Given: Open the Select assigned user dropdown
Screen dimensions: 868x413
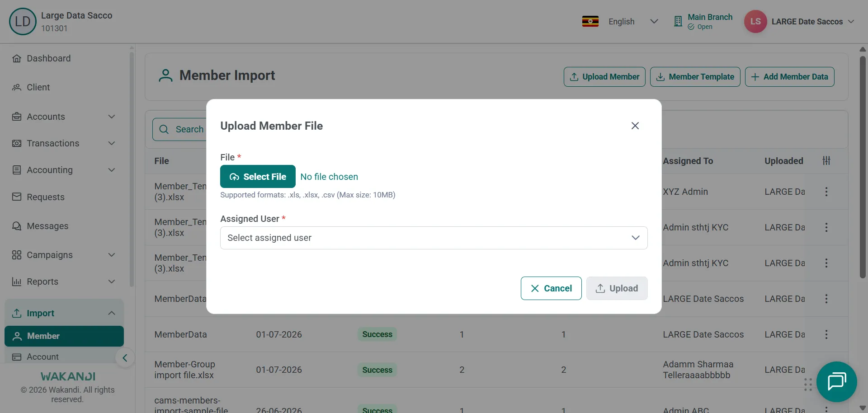Looking at the screenshot, I should 434,238.
